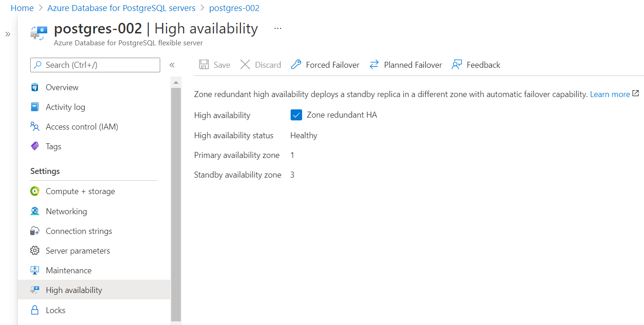
Task: Click the Search (Ctrl+/) input field
Action: [x=95, y=65]
